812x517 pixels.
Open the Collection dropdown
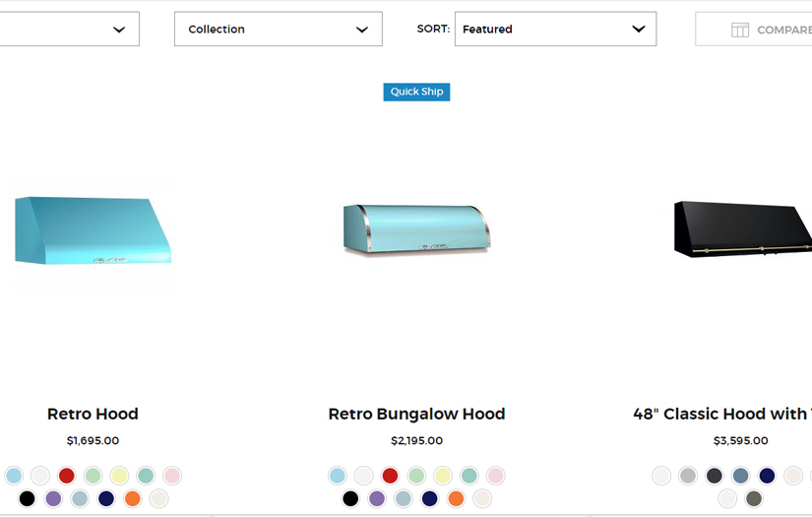[279, 29]
